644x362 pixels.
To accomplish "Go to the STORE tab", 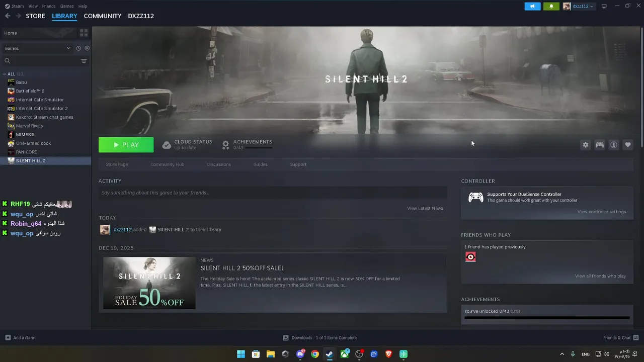I will click(x=35, y=16).
